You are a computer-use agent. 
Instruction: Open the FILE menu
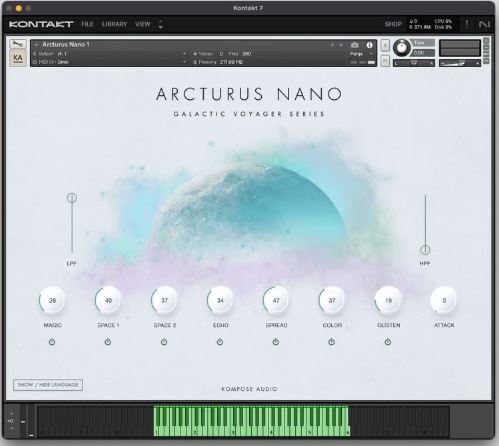coord(87,24)
